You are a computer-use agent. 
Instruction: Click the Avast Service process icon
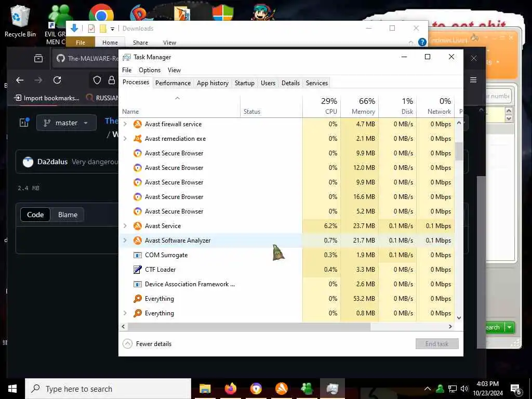point(137,226)
